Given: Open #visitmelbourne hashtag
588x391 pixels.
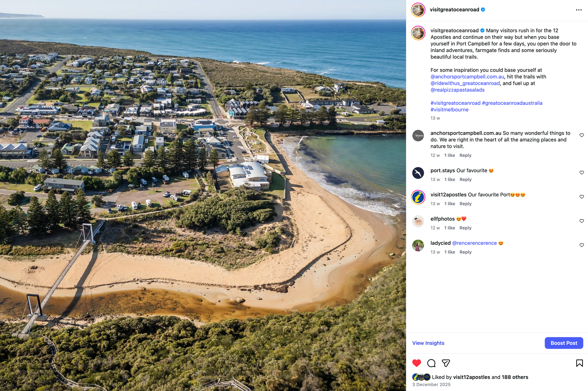Looking at the screenshot, I should point(449,110).
